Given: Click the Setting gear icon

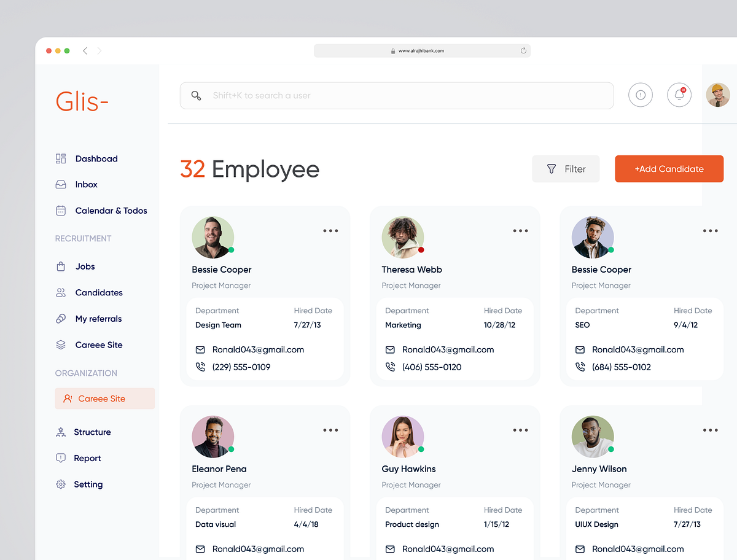Looking at the screenshot, I should (60, 484).
